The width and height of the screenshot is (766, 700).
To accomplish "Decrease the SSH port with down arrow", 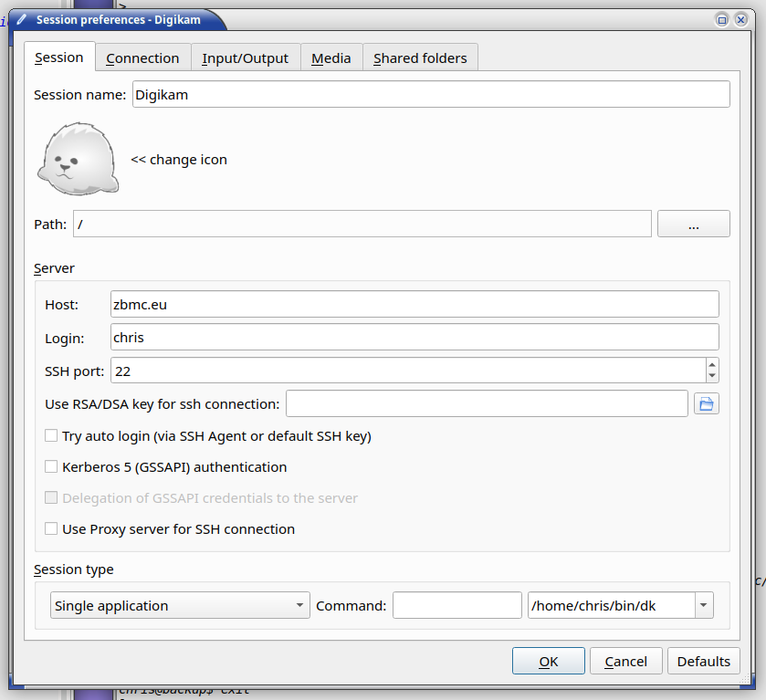I will coord(712,376).
